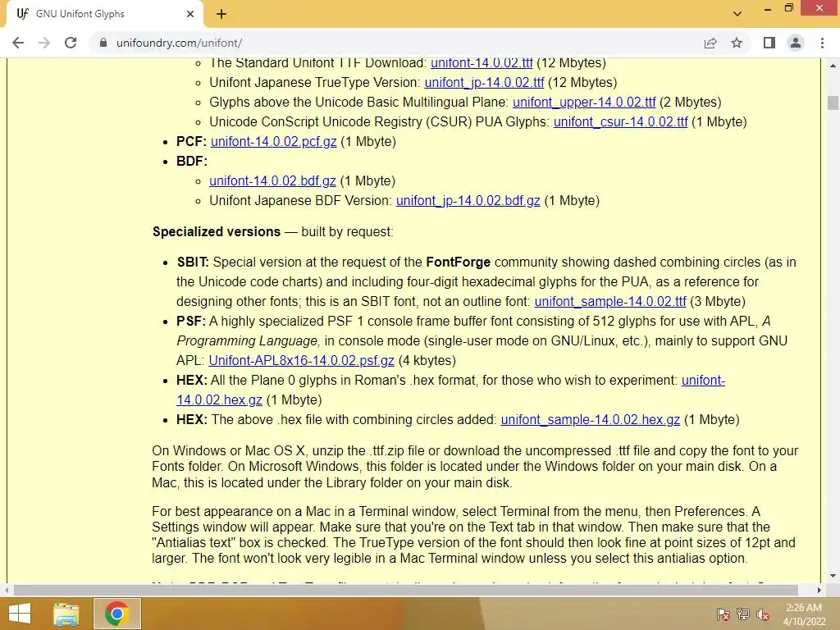This screenshot has height=630, width=840.
Task: Download unifont_sample-14.0.02.ttf link
Action: [610, 302]
